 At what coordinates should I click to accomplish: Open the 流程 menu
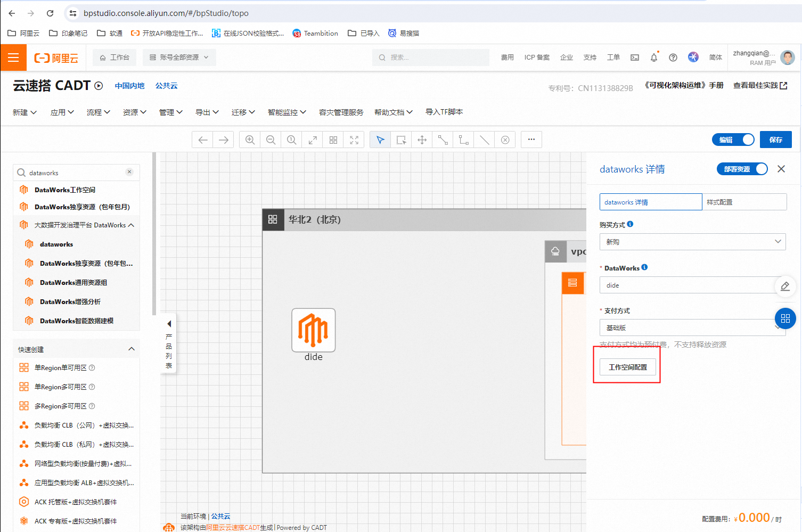tap(99, 112)
